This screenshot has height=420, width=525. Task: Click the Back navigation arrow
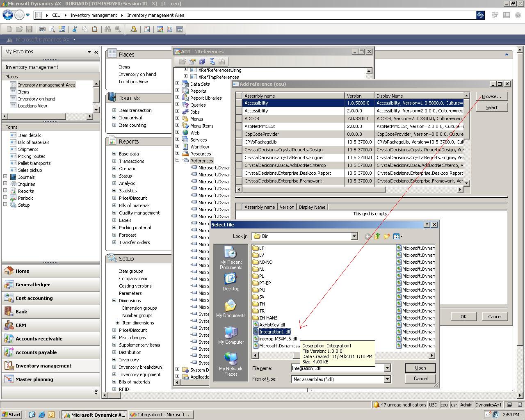pos(7,15)
